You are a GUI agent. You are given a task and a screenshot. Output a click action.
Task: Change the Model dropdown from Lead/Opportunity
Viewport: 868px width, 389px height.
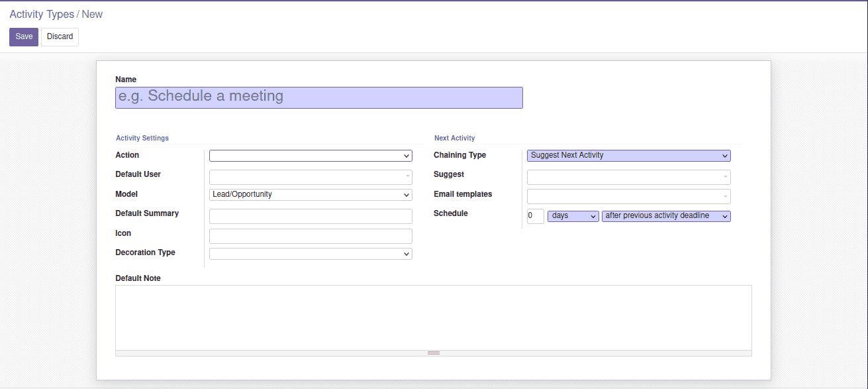tap(311, 195)
